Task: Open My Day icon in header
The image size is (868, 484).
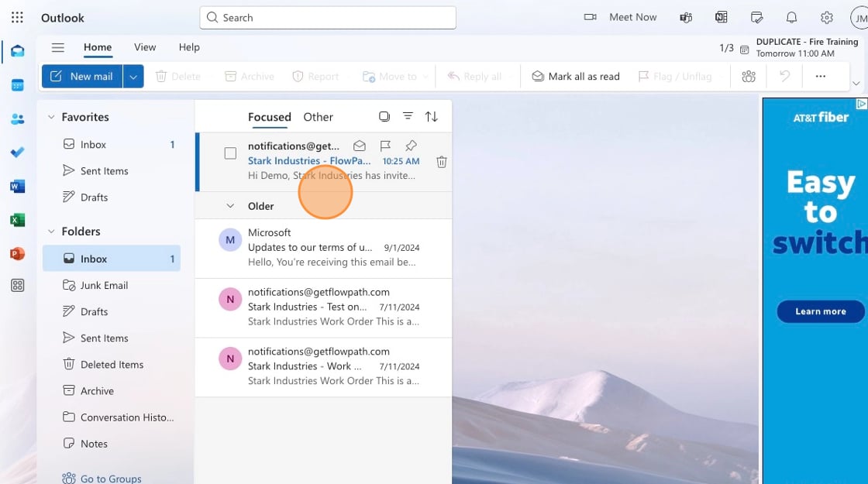Action: 756,18
